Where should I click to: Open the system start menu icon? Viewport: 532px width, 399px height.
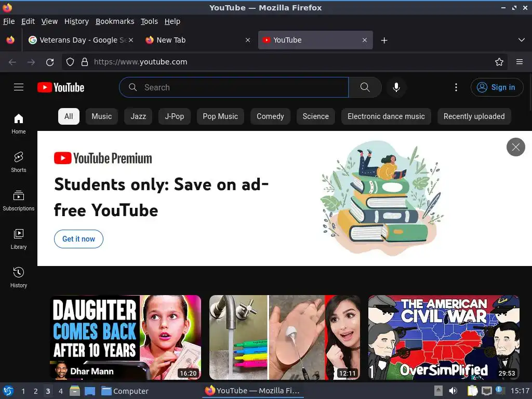point(8,391)
